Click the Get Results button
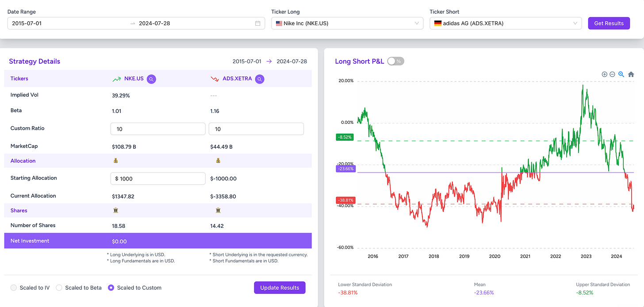The height and width of the screenshot is (307, 644). point(609,23)
